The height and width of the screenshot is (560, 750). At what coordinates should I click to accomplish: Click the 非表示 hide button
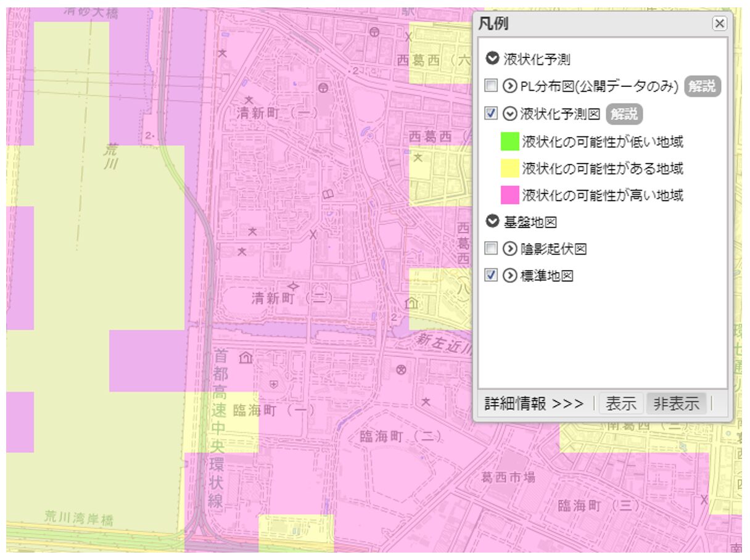click(676, 403)
